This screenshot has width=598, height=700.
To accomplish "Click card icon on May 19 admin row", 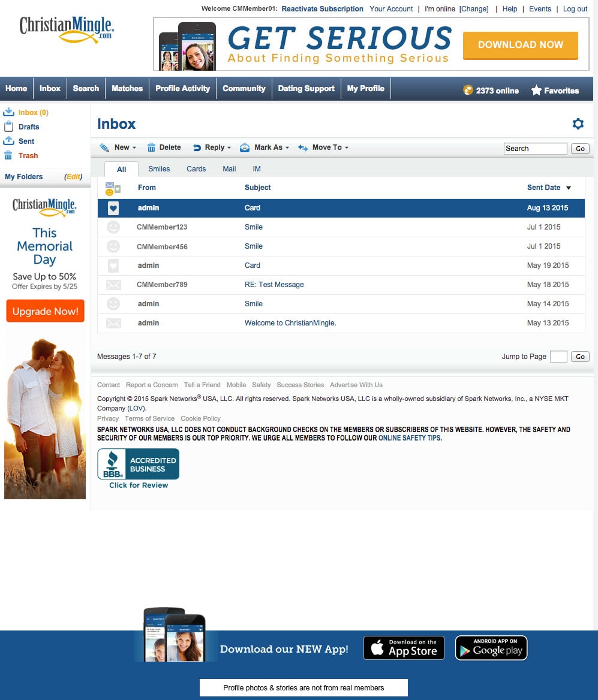I will (113, 265).
